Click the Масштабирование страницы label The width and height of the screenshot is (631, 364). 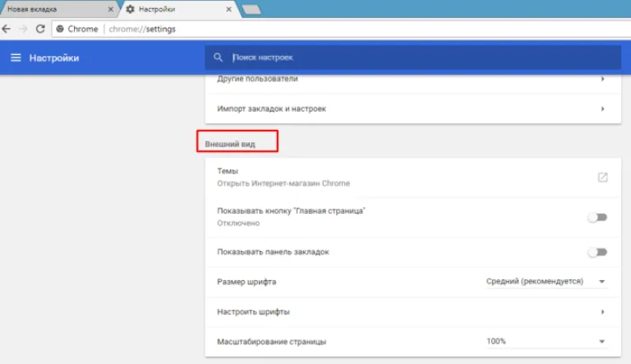pos(272,342)
